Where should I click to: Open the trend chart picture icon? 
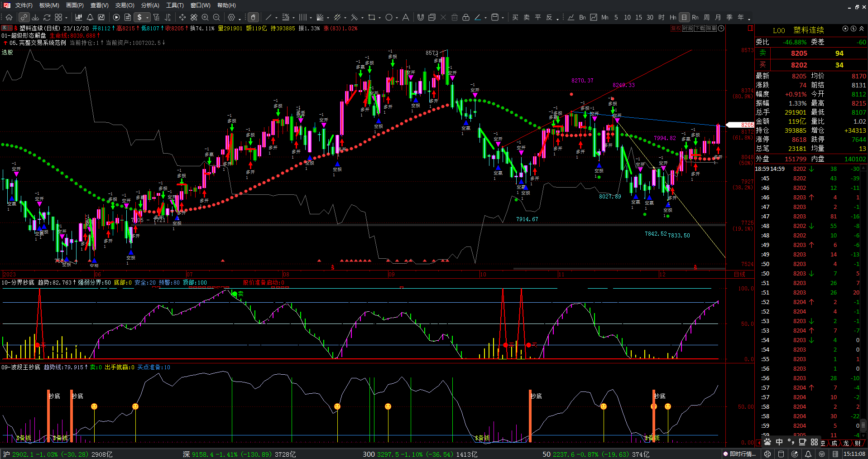[101, 17]
